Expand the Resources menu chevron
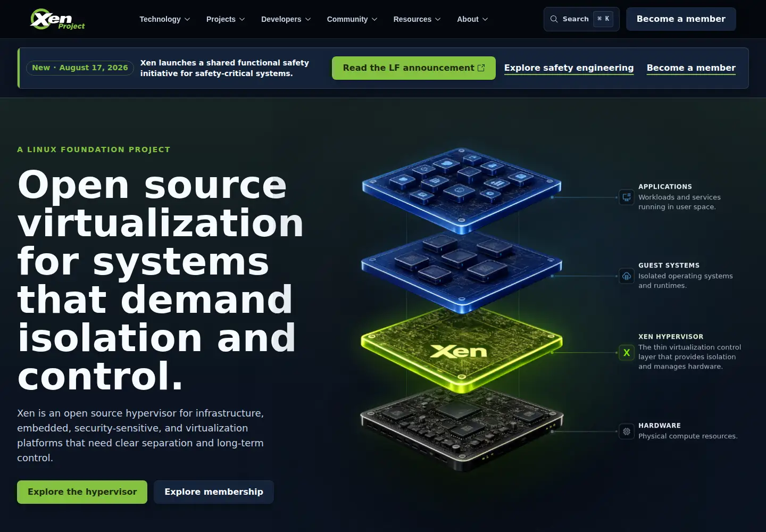Viewport: 766px width, 532px height. click(438, 19)
